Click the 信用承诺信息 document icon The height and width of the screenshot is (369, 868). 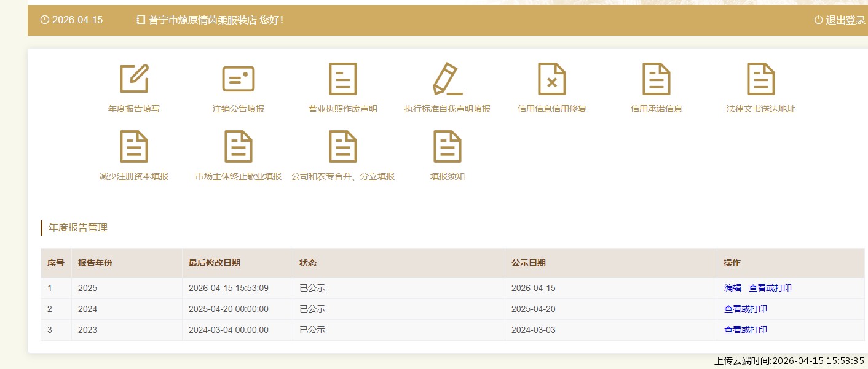pyautogui.click(x=657, y=79)
